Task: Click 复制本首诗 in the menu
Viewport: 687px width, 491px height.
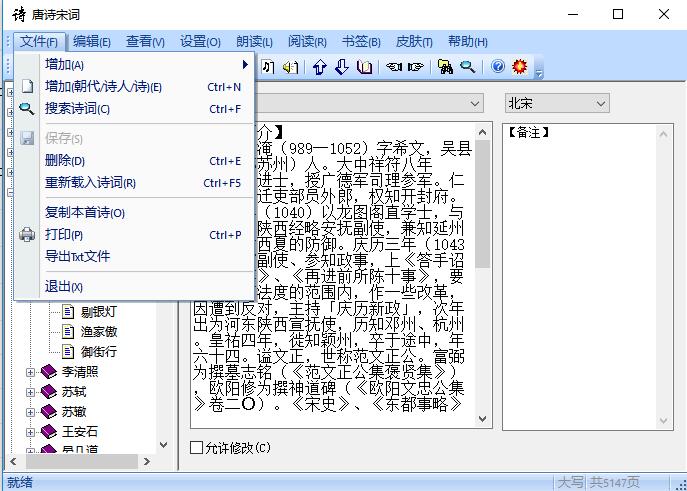Action: [85, 213]
